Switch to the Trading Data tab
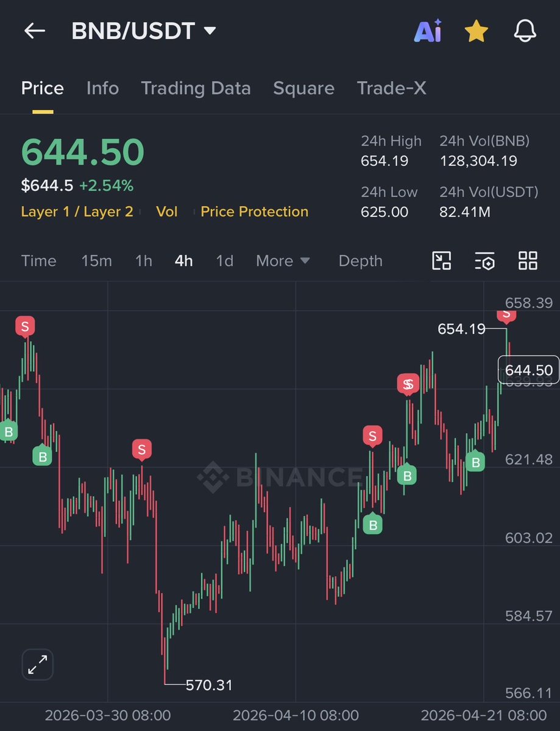This screenshot has height=731, width=560. coord(196,88)
